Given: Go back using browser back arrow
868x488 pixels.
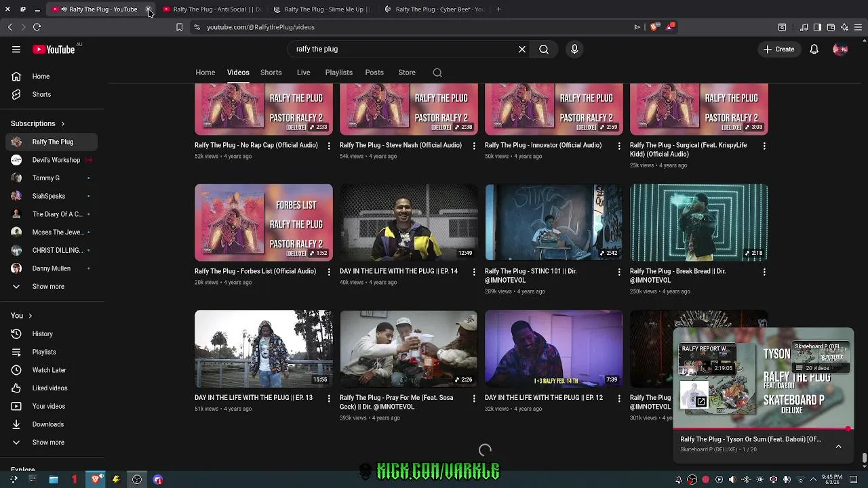Looking at the screenshot, I should click(9, 27).
